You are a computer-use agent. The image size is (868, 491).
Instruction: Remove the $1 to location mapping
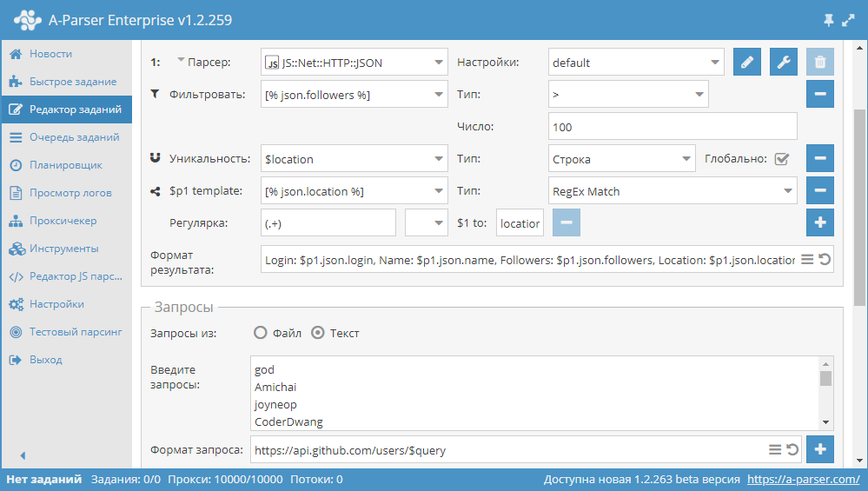(x=567, y=222)
